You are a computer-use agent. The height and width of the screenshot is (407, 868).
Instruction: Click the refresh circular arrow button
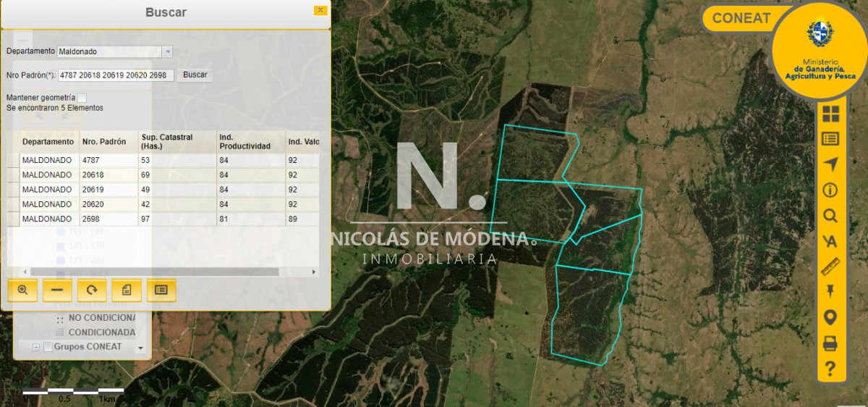(x=92, y=290)
